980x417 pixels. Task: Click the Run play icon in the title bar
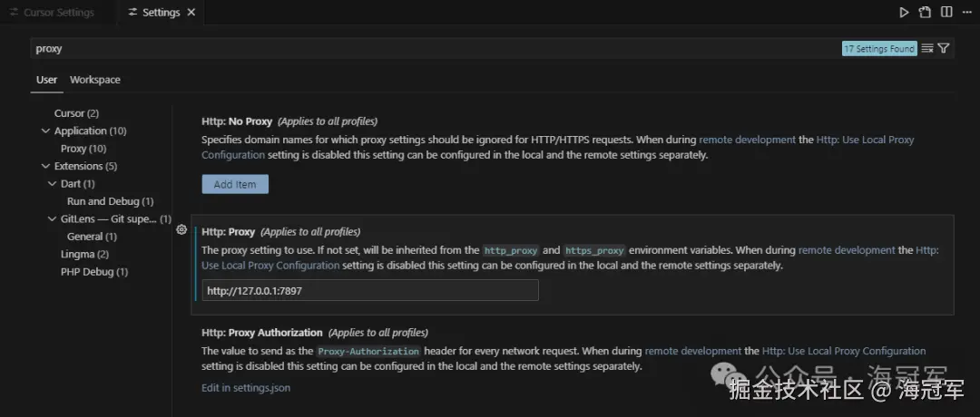[x=904, y=13]
